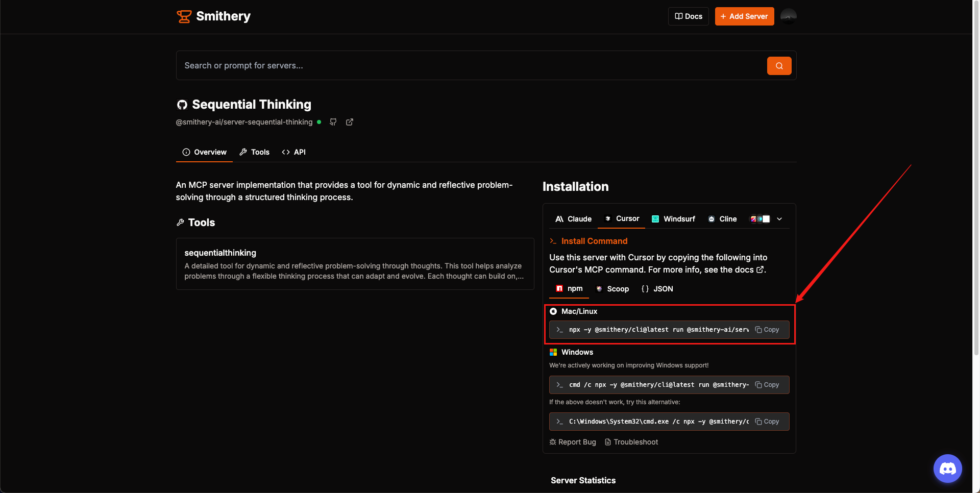Select the npm install method tab
The image size is (980, 493).
pyautogui.click(x=569, y=289)
